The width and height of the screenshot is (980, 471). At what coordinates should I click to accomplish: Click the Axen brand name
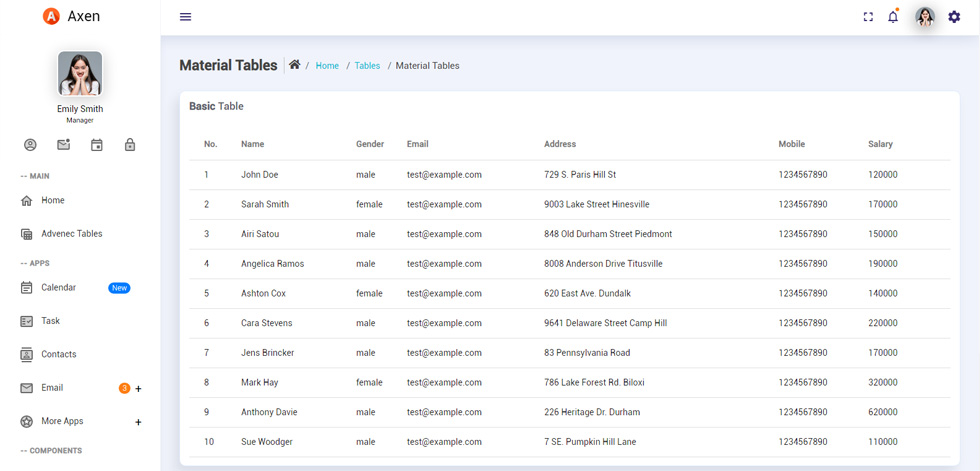[84, 16]
